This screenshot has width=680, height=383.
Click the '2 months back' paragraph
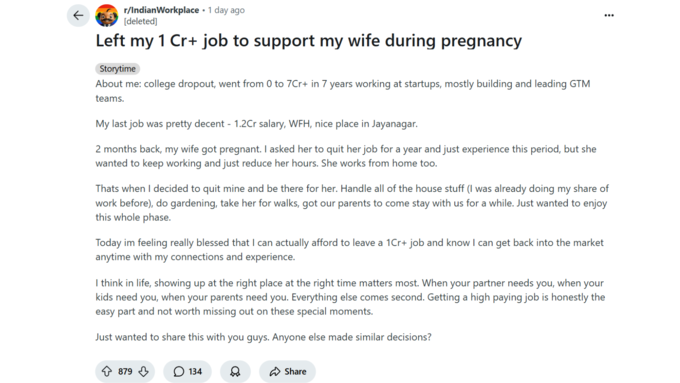346,156
